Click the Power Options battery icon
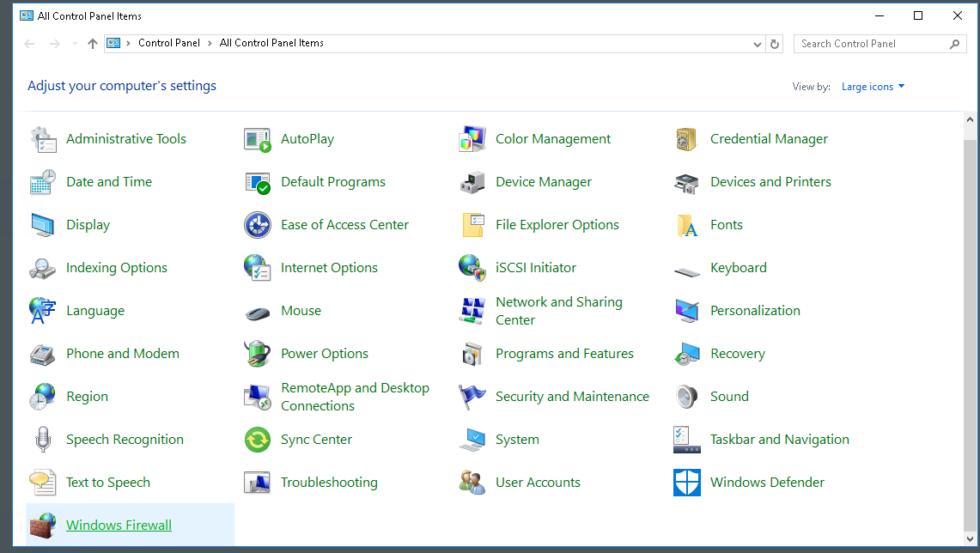 tap(258, 355)
